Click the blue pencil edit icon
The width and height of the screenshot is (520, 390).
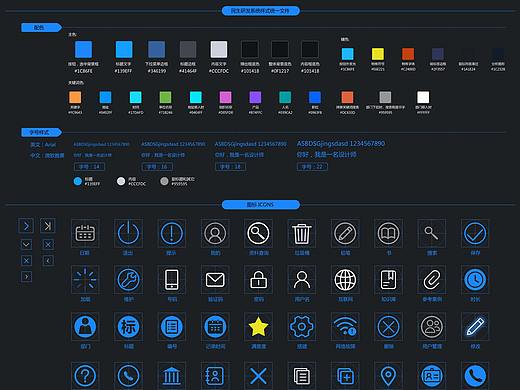(475, 326)
